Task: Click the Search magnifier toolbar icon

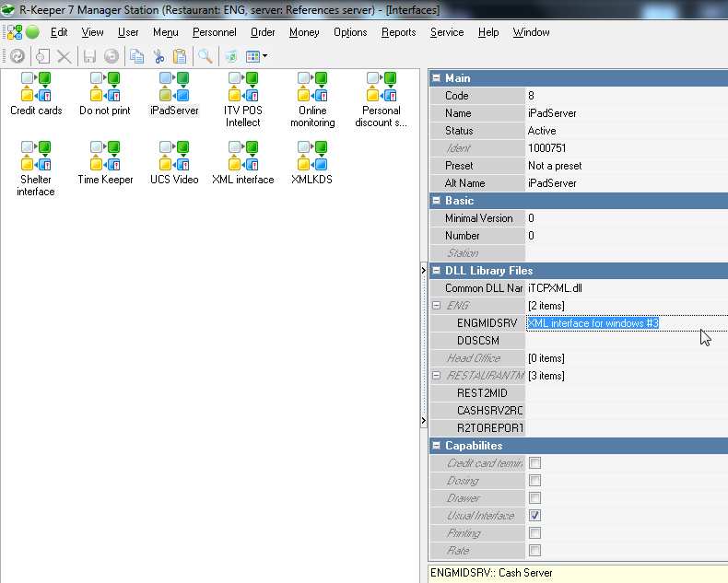Action: 205,56
